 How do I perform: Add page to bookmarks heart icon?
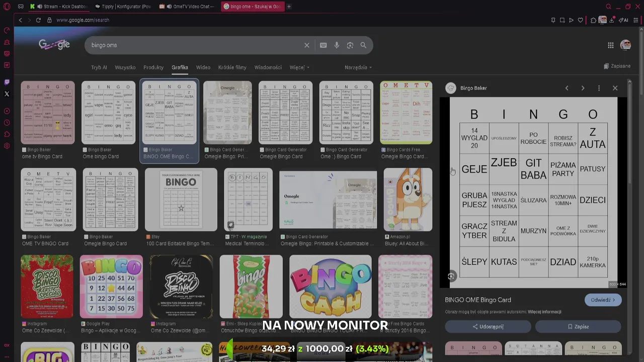(x=580, y=20)
